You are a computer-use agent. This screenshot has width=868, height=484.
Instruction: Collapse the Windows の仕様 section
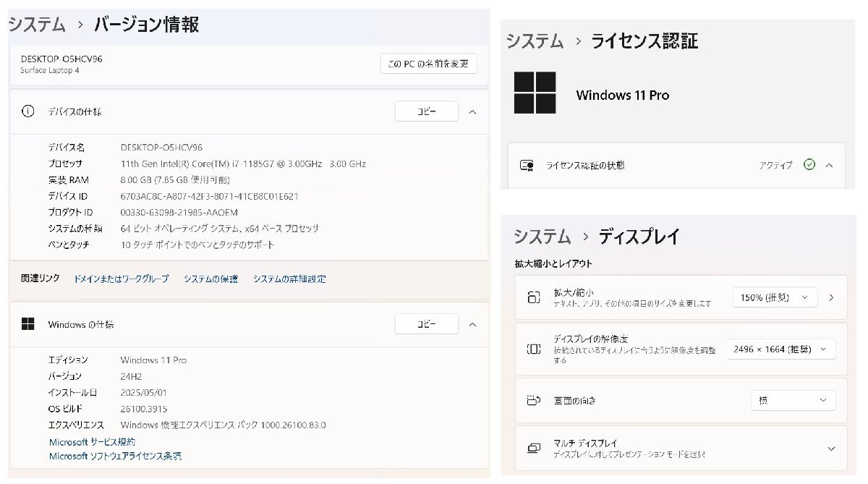(x=472, y=324)
